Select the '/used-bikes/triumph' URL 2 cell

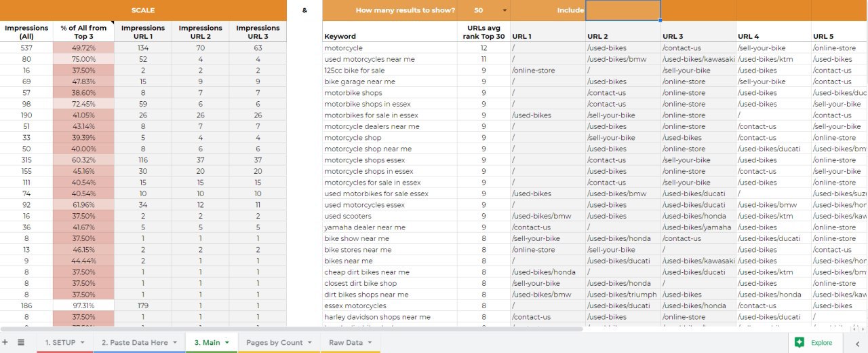pos(623,295)
